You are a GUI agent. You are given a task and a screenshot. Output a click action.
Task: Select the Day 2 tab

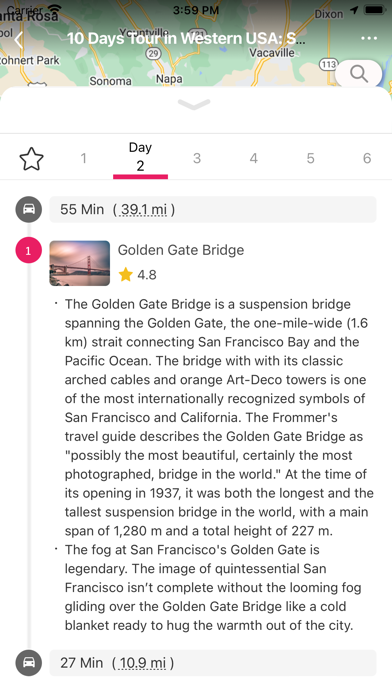[140, 157]
